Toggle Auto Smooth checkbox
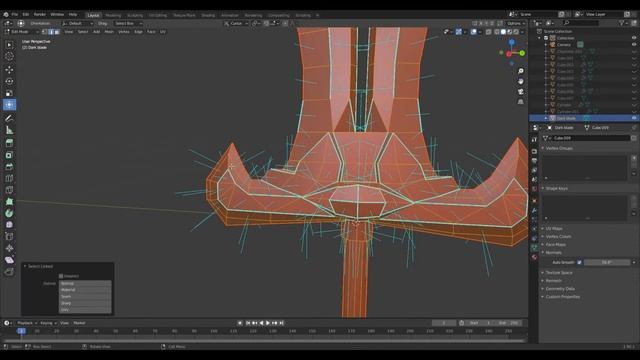640x360 pixels. (x=579, y=262)
